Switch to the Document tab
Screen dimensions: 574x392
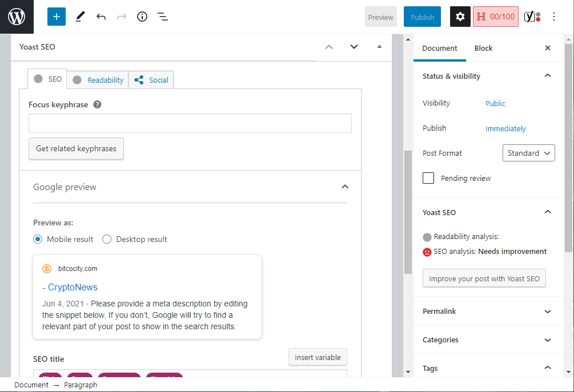440,49
